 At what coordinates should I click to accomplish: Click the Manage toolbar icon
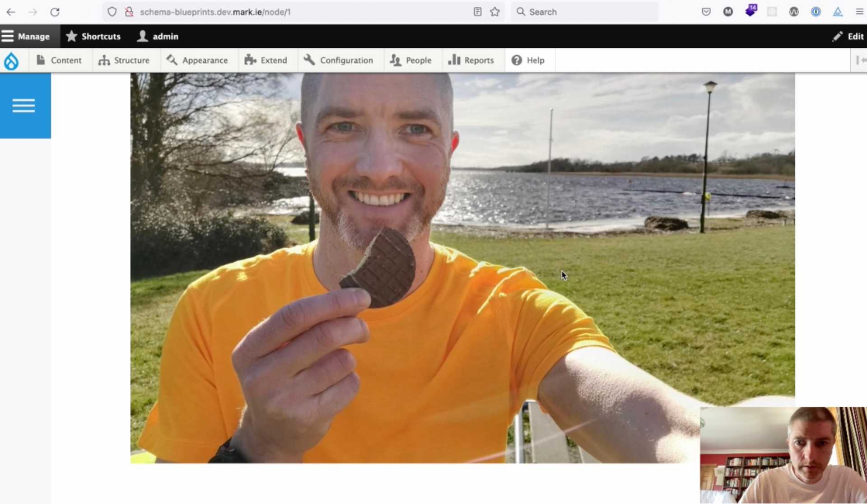[27, 37]
